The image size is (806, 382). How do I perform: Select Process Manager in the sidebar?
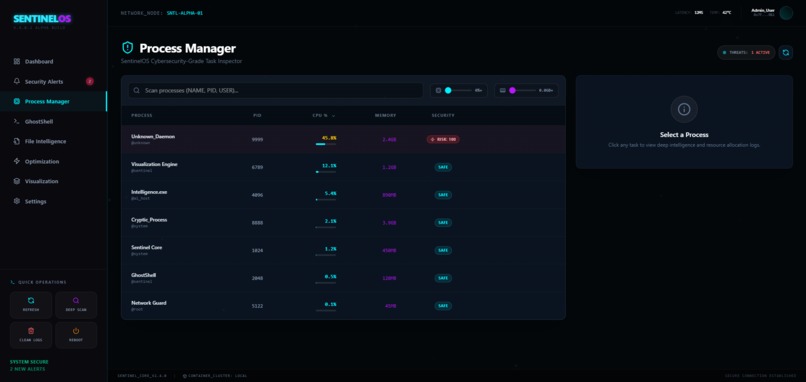[x=53, y=101]
